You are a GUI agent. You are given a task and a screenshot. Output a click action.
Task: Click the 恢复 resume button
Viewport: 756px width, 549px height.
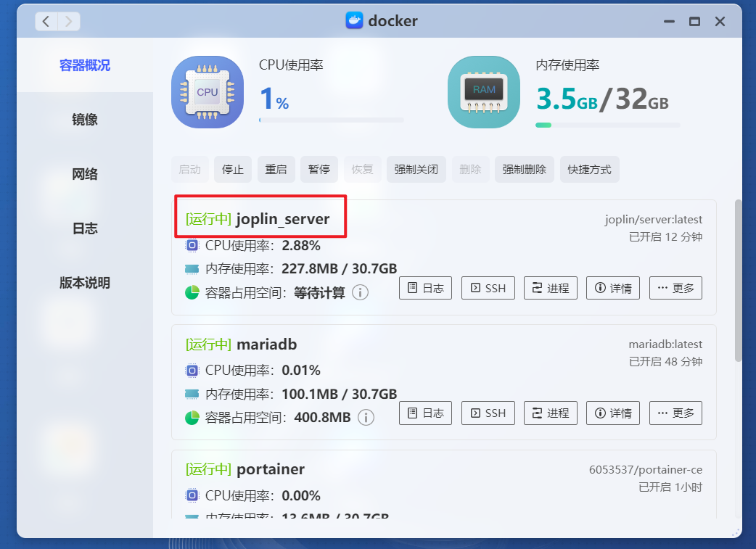(x=363, y=169)
